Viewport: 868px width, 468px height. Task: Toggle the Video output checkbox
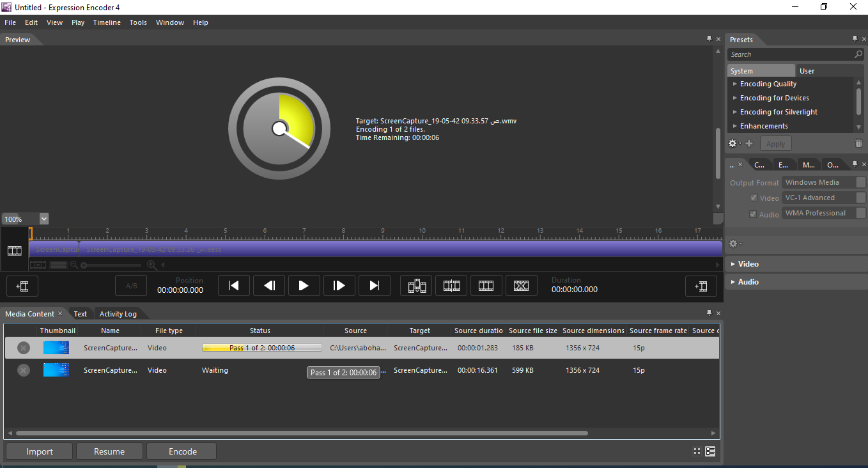coord(753,198)
